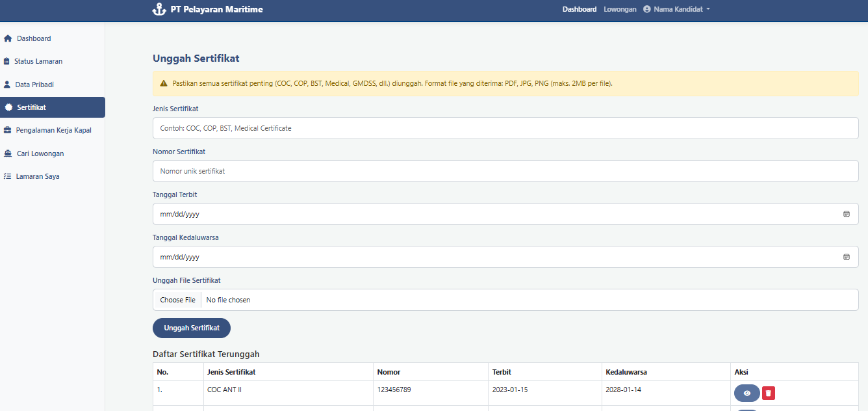Viewport: 868px width, 411px height.
Task: Delete the COC ANT II certificate via trash icon
Action: 769,393
